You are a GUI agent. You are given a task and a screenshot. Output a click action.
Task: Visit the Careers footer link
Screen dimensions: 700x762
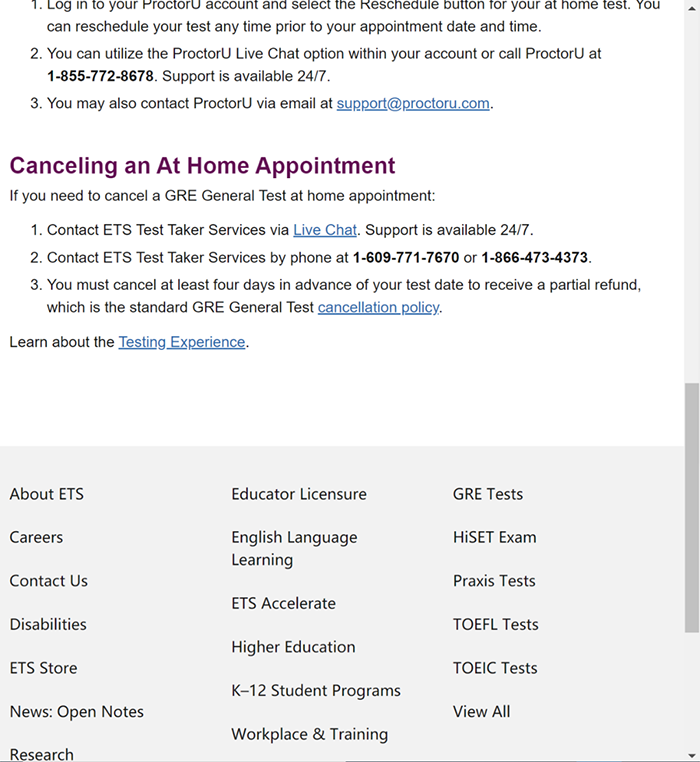click(x=36, y=537)
